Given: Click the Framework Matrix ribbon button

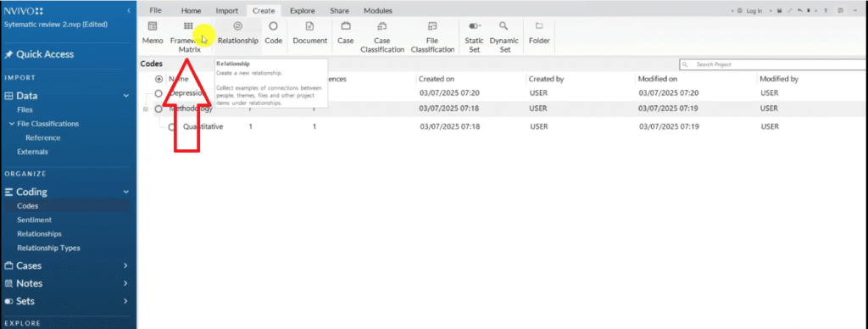Looking at the screenshot, I should point(188,36).
